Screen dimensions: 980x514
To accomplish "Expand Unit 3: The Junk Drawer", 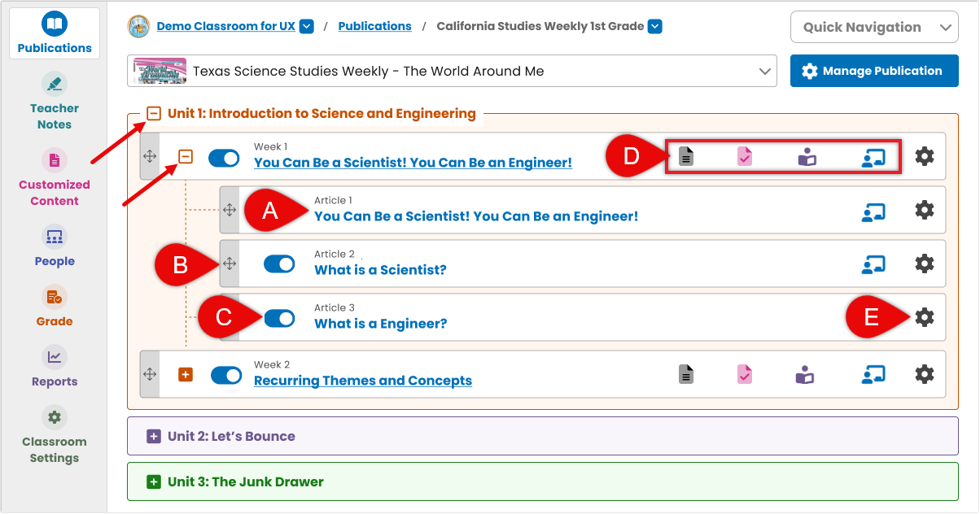I will tap(153, 482).
